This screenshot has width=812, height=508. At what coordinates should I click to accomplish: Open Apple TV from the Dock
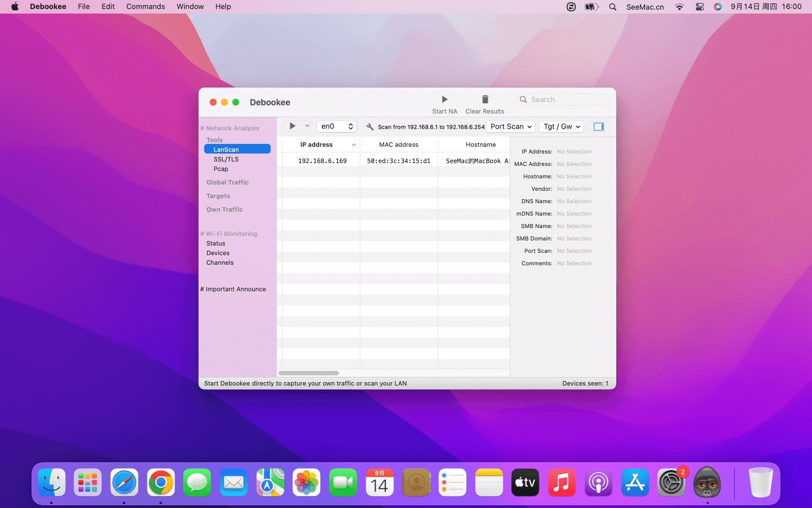[x=525, y=483]
